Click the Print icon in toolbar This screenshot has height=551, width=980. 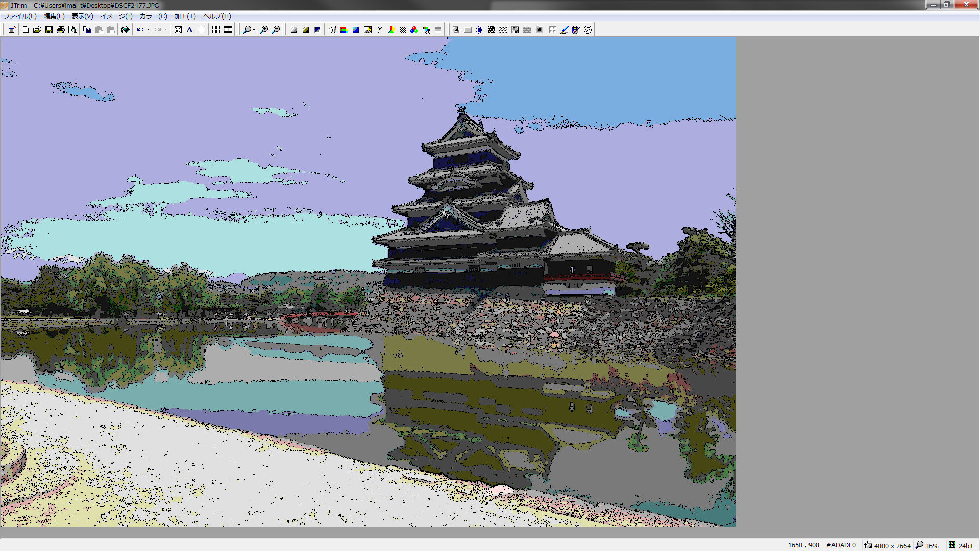[61, 30]
